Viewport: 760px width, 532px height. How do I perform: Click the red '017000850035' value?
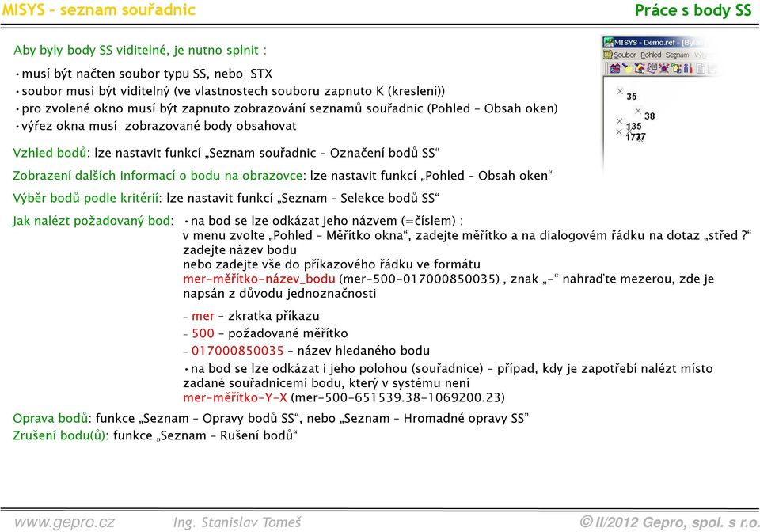click(x=237, y=350)
